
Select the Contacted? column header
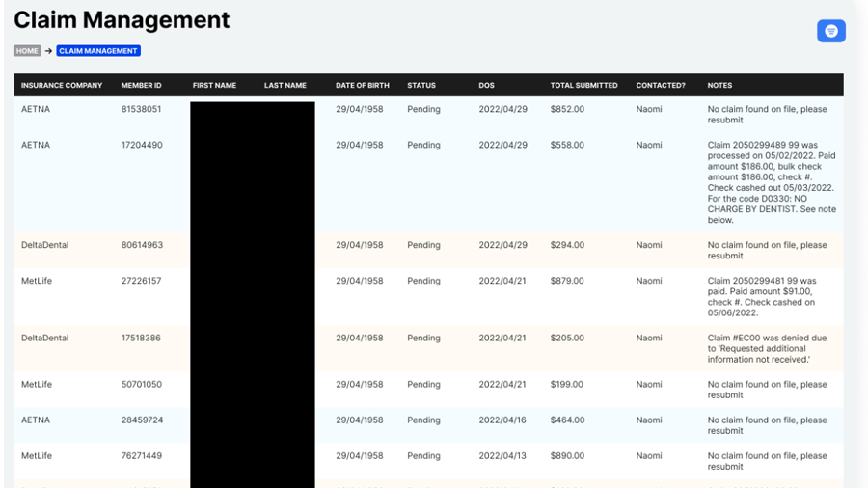(661, 85)
